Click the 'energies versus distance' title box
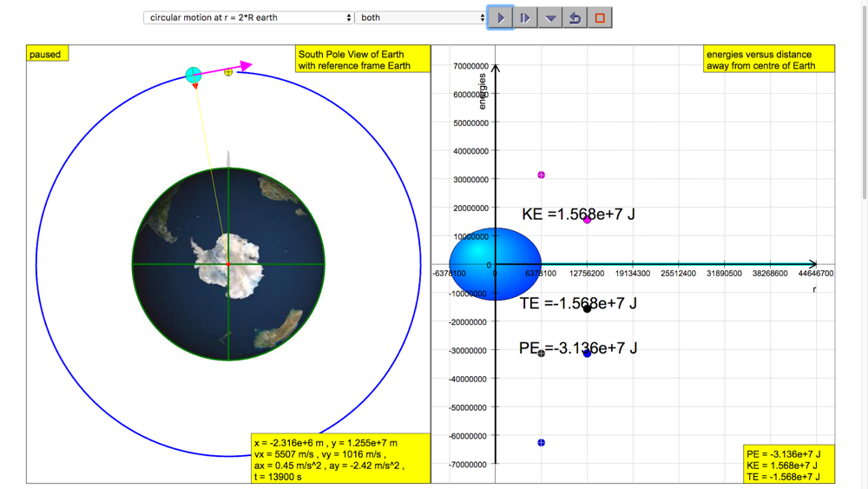The image size is (868, 489). [769, 59]
